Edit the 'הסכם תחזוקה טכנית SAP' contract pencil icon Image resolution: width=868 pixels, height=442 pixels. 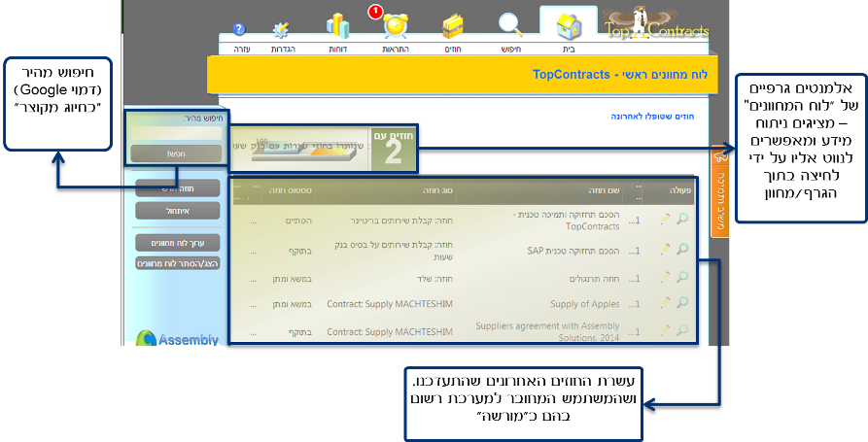pyautogui.click(x=666, y=250)
